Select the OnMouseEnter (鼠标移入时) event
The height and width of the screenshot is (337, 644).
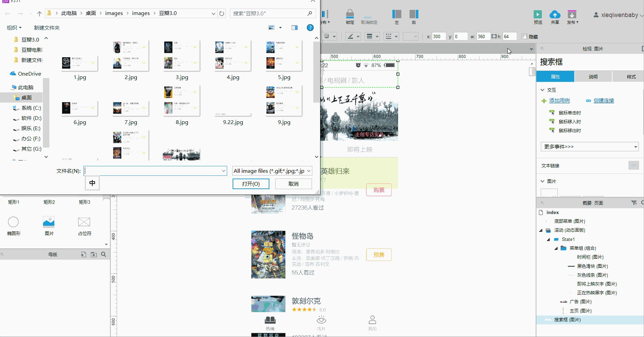tap(570, 122)
